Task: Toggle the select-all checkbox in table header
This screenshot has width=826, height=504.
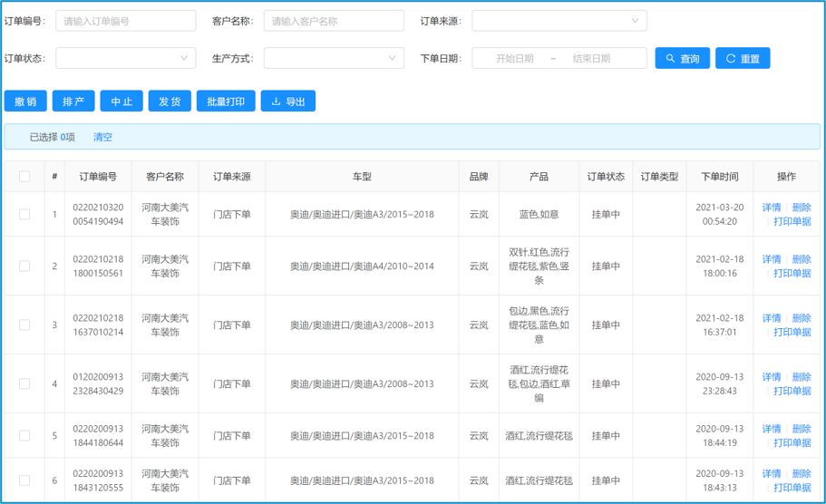Action: (x=24, y=177)
